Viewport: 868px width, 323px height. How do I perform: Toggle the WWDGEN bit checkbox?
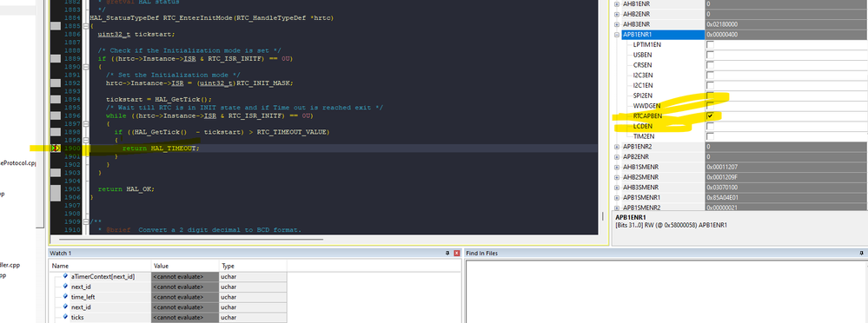coord(710,106)
